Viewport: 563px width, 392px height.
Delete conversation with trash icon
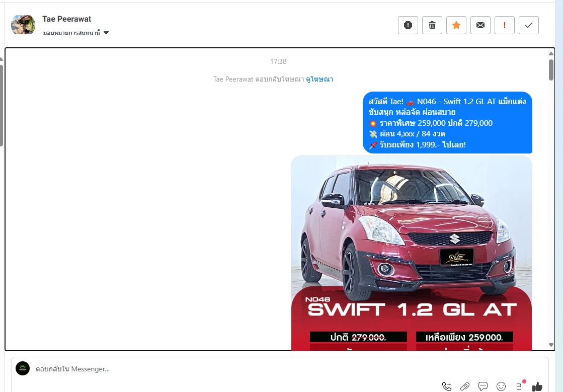point(432,25)
